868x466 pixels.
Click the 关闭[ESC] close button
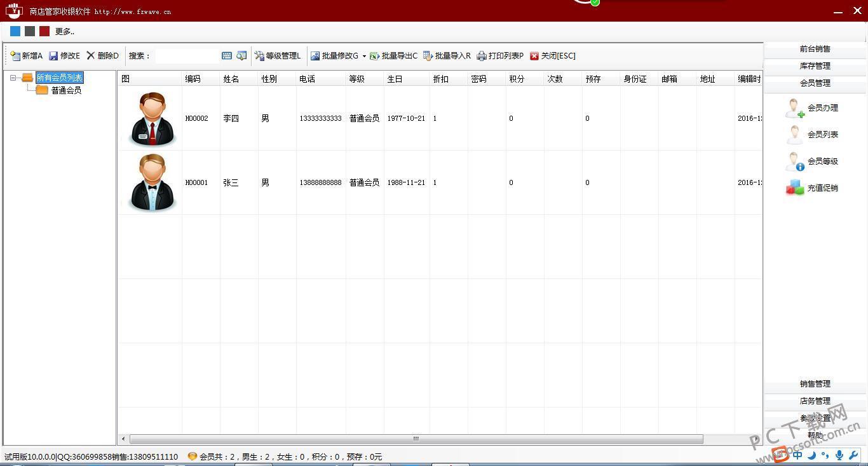click(x=552, y=56)
